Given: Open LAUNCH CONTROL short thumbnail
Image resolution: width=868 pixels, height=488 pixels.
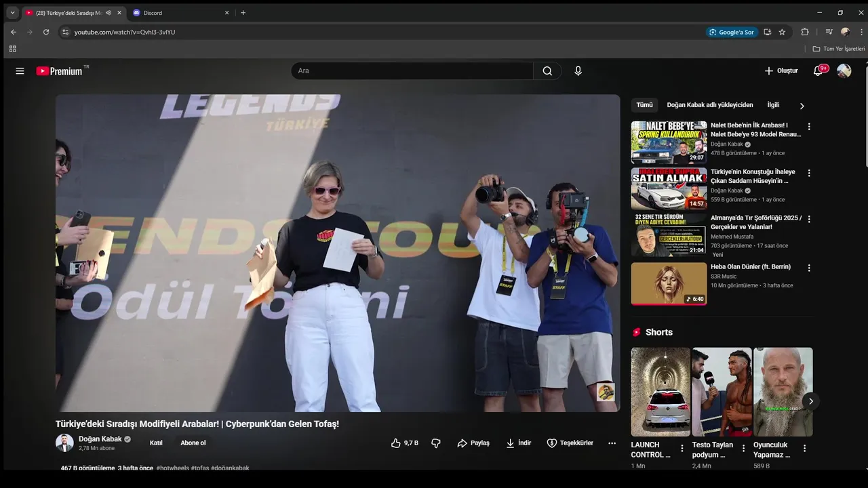Looking at the screenshot, I should [660, 392].
